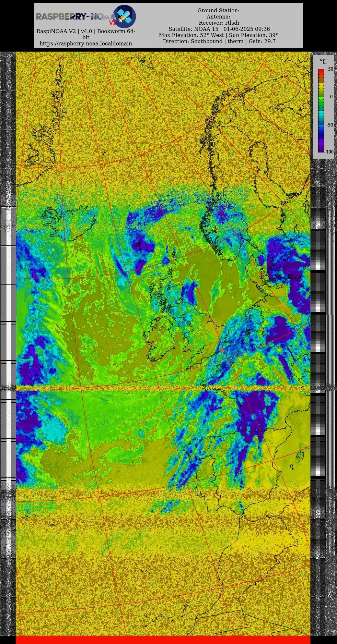Click the RASPBERRY-NOAA logo wordmark
This screenshot has width=337, height=644.
tap(76, 17)
